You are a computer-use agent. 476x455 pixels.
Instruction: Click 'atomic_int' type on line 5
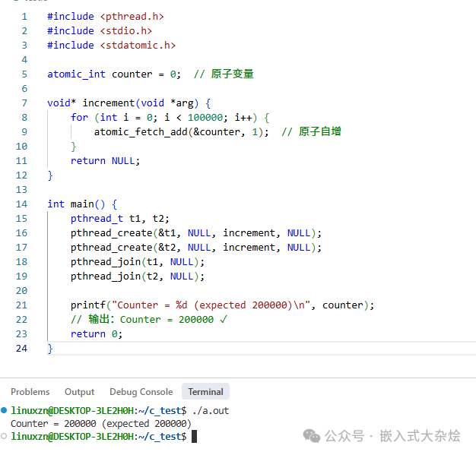point(76,74)
